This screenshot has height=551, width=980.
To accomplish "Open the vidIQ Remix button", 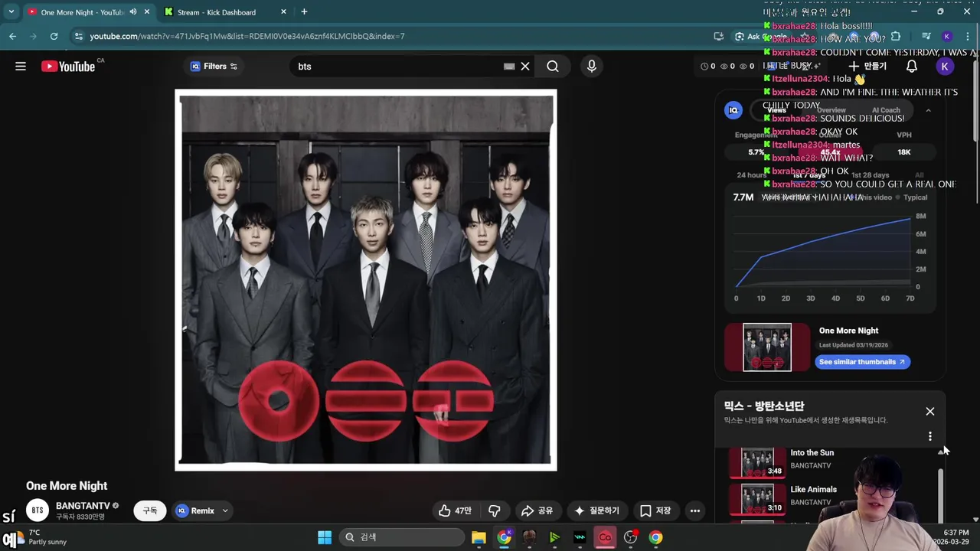I will click(x=195, y=510).
